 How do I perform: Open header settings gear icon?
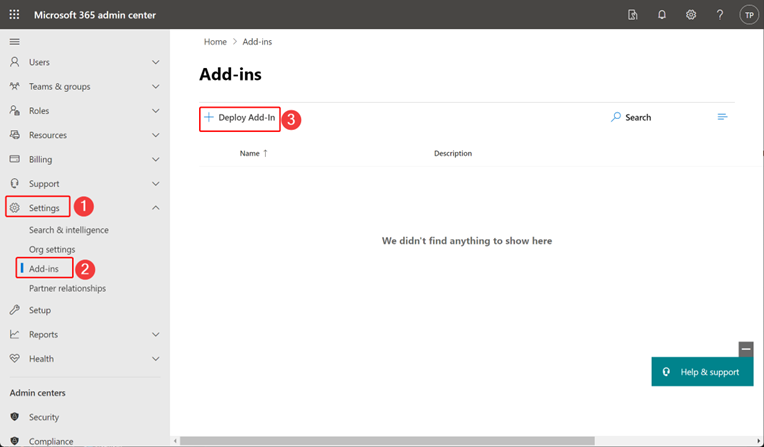691,15
